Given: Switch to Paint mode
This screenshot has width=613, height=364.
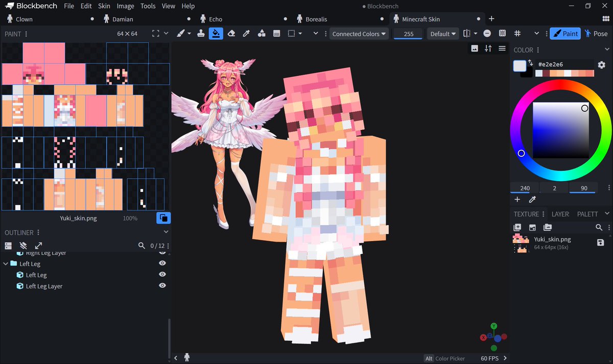Looking at the screenshot, I should 564,34.
